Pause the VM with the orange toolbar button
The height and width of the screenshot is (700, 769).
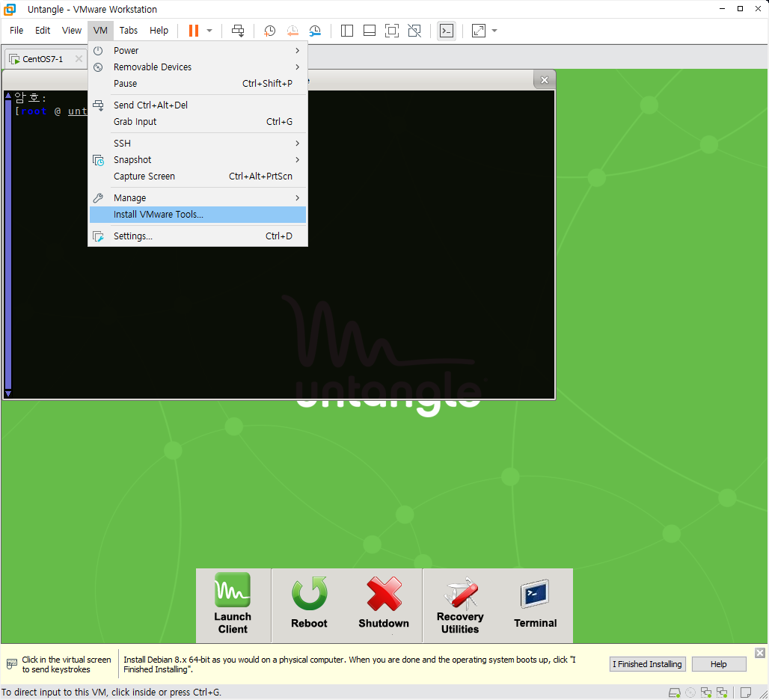coord(194,31)
